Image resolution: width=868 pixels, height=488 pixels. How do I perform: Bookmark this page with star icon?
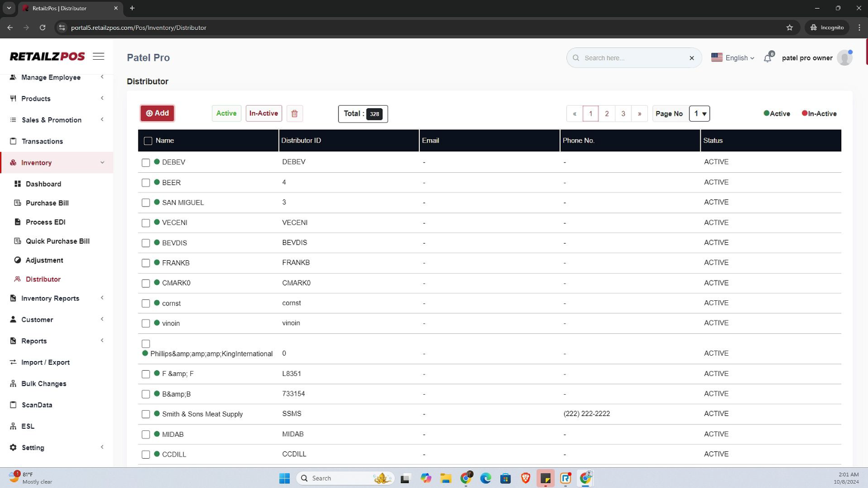tap(790, 28)
